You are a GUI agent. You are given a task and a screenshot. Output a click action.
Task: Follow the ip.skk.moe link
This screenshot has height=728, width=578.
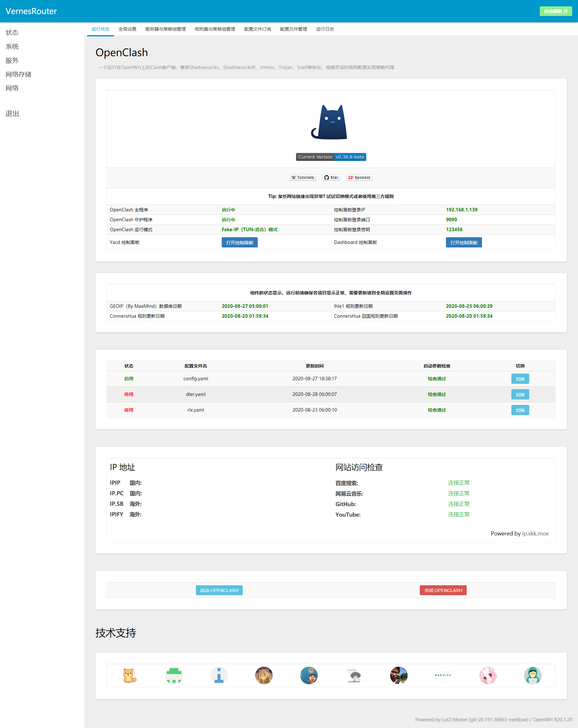tap(535, 534)
